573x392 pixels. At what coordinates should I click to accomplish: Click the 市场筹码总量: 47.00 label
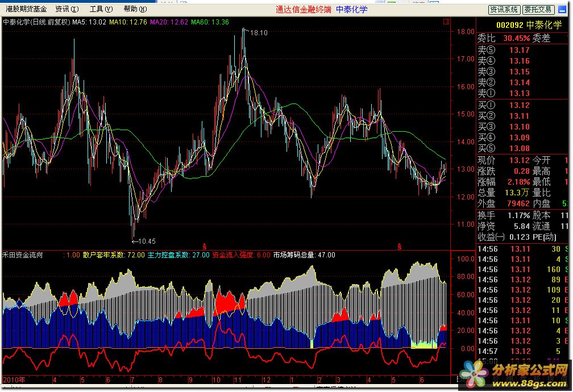click(x=304, y=255)
